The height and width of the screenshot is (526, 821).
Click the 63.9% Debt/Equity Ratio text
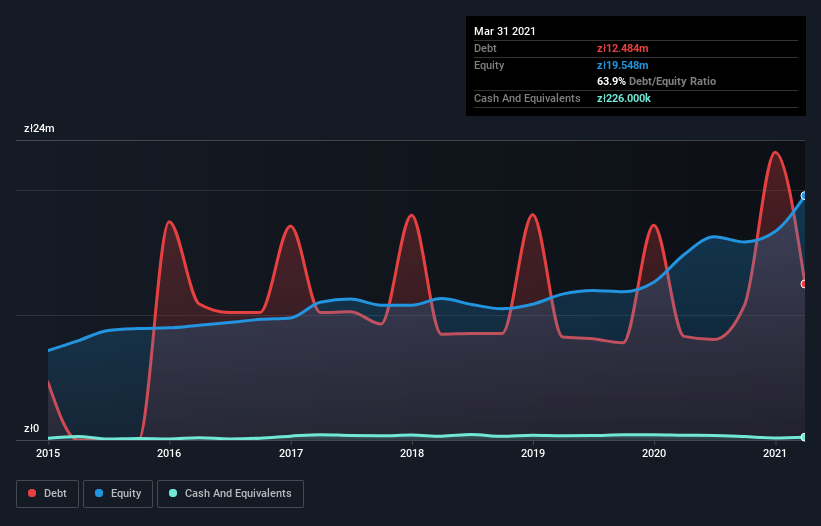[657, 81]
